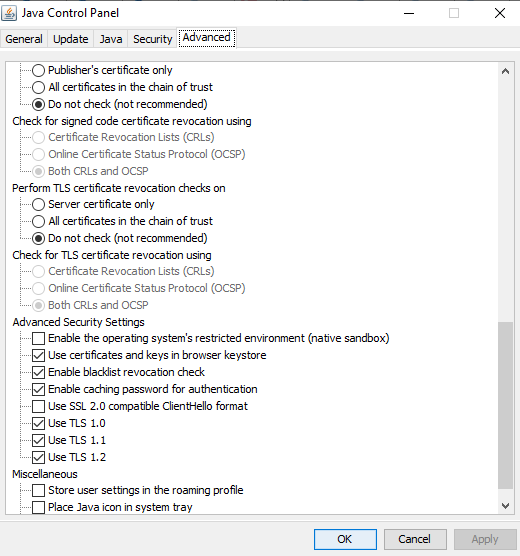The image size is (520, 556).
Task: Click the scrollbar down arrow
Action: 505,506
